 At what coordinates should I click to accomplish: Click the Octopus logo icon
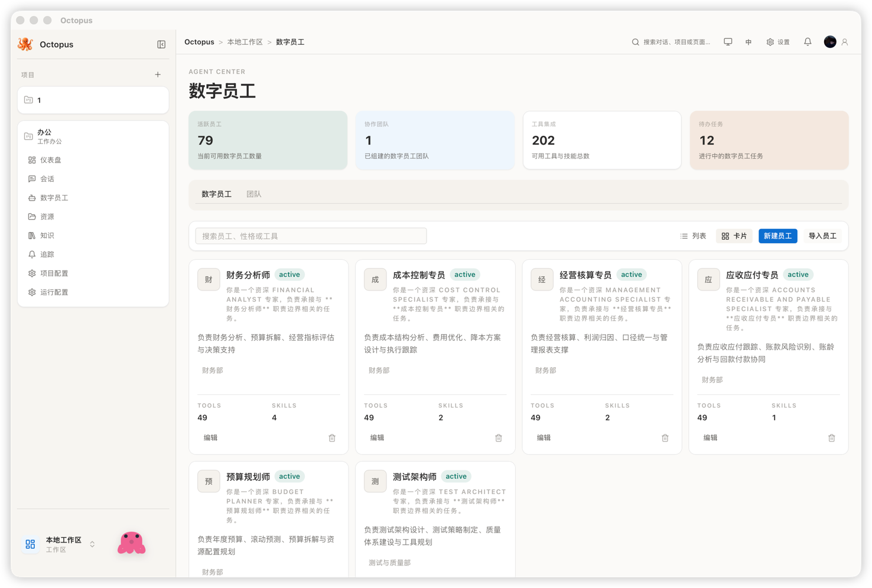click(x=25, y=44)
